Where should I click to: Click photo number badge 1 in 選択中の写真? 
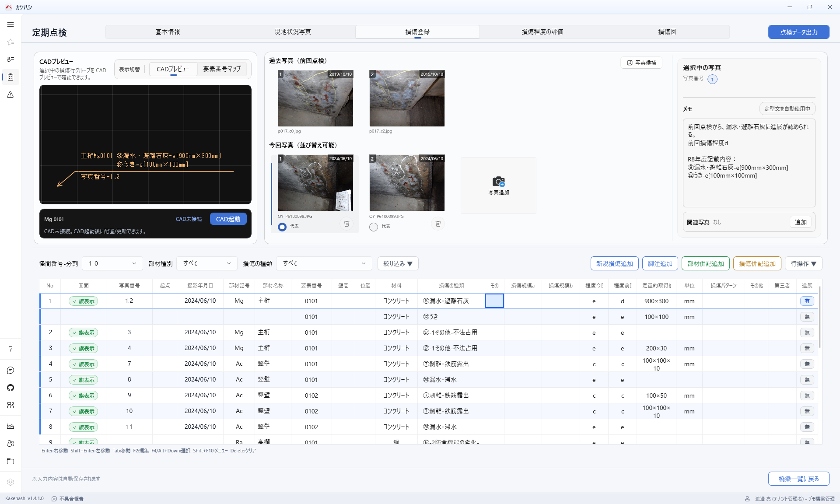712,79
